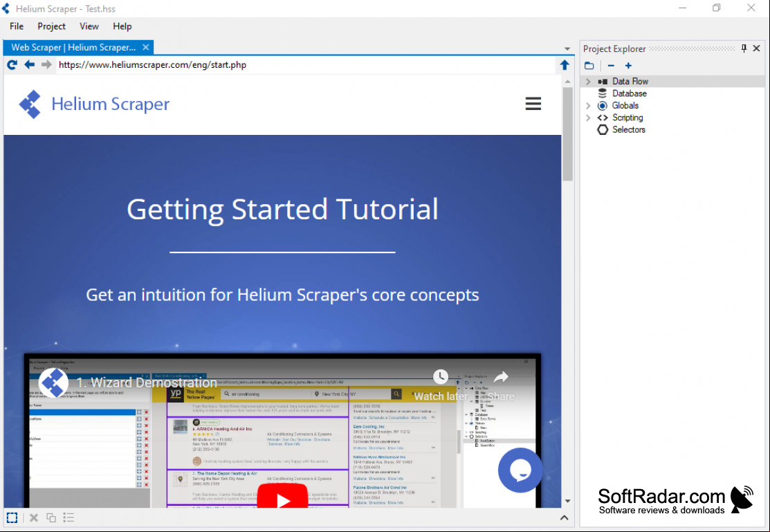
Task: Click the video title 1. Wizard Demostration
Action: 147,383
